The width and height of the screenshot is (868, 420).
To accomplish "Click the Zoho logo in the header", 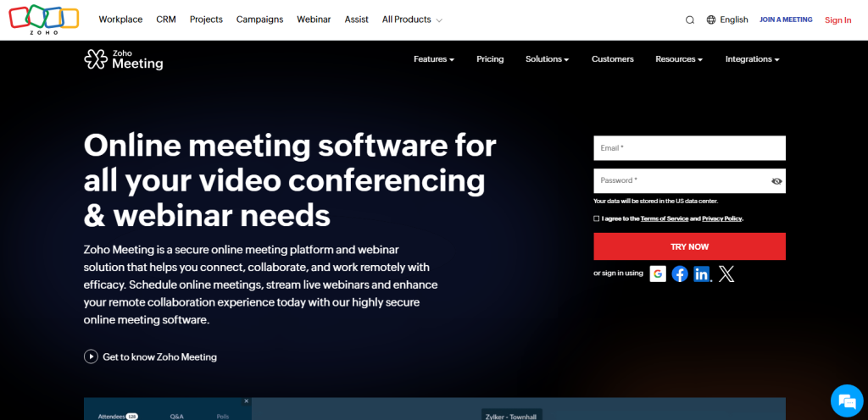I will pos(44,19).
